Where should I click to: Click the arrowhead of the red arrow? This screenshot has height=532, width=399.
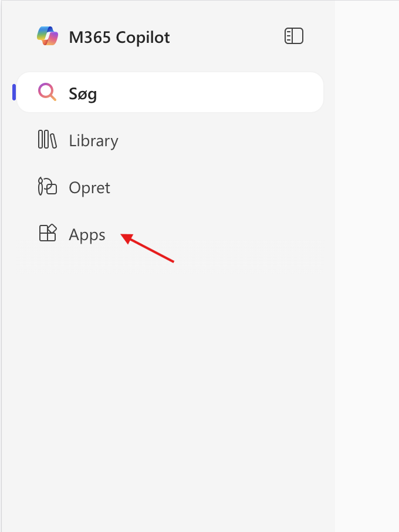click(124, 236)
